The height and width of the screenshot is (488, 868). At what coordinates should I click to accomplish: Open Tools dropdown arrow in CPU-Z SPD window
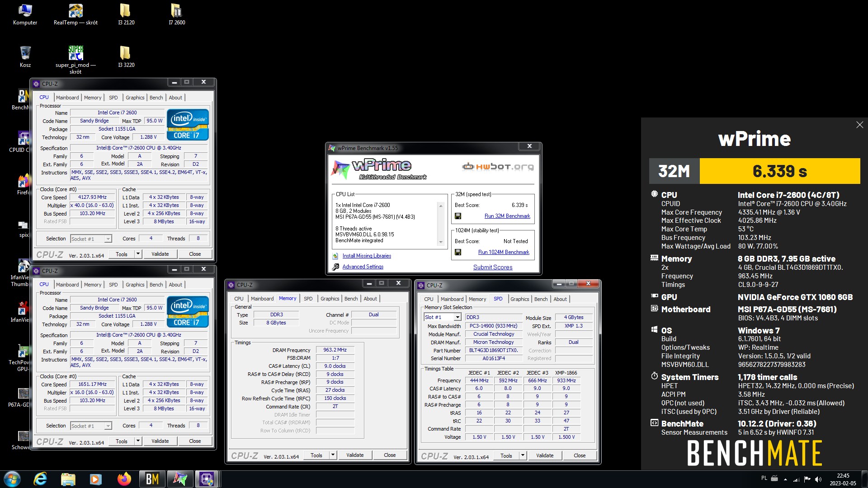(x=523, y=455)
